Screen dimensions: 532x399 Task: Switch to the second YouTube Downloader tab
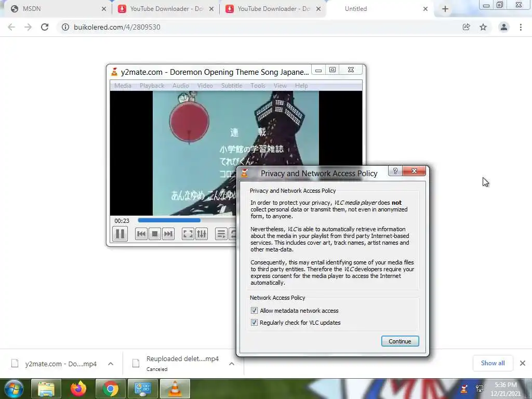point(273,9)
